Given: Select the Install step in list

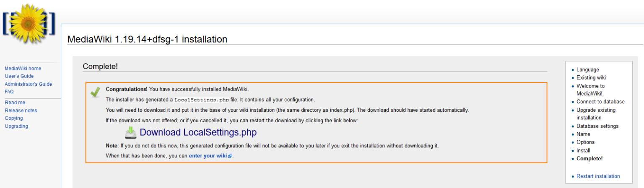Looking at the screenshot, I should pos(583,150).
